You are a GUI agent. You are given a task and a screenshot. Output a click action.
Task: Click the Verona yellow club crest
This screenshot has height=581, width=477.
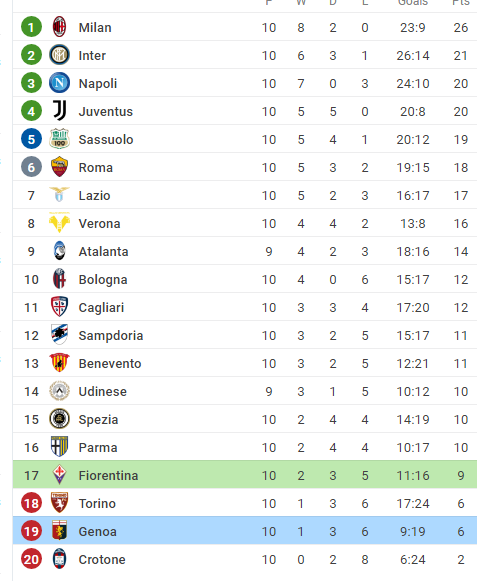(x=59, y=223)
